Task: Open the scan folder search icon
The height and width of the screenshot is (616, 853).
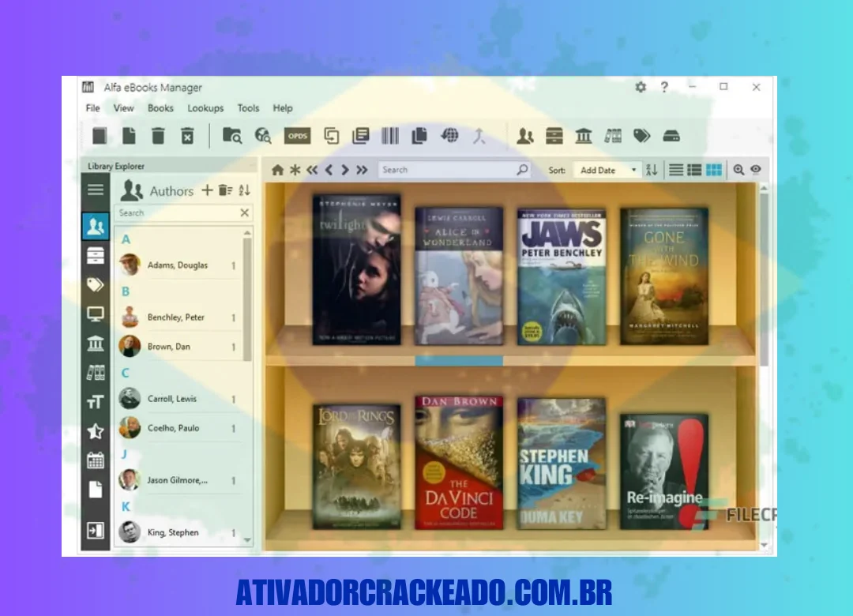Action: [x=232, y=136]
